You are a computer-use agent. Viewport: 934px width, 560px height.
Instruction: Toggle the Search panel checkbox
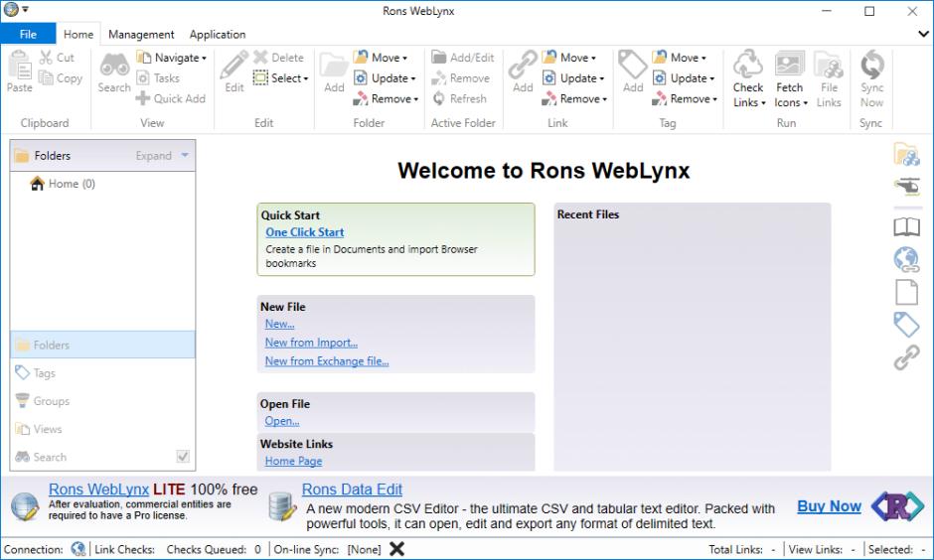tap(183, 457)
